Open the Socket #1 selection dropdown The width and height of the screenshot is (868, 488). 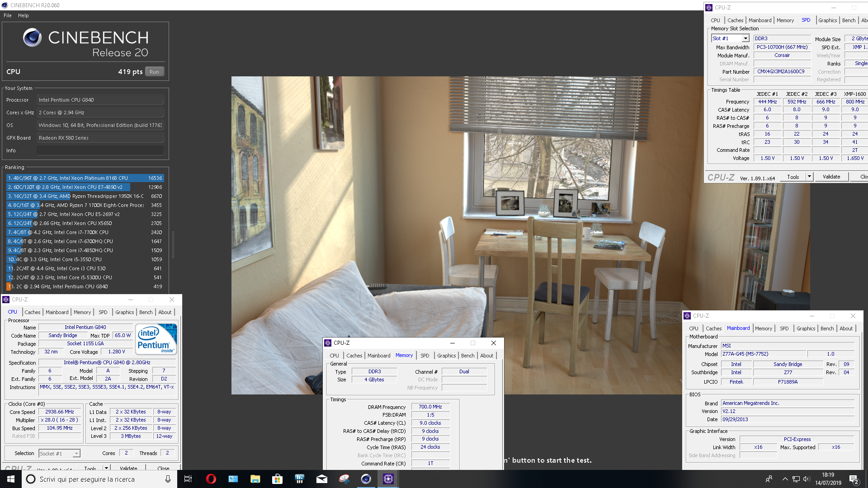tap(60, 453)
